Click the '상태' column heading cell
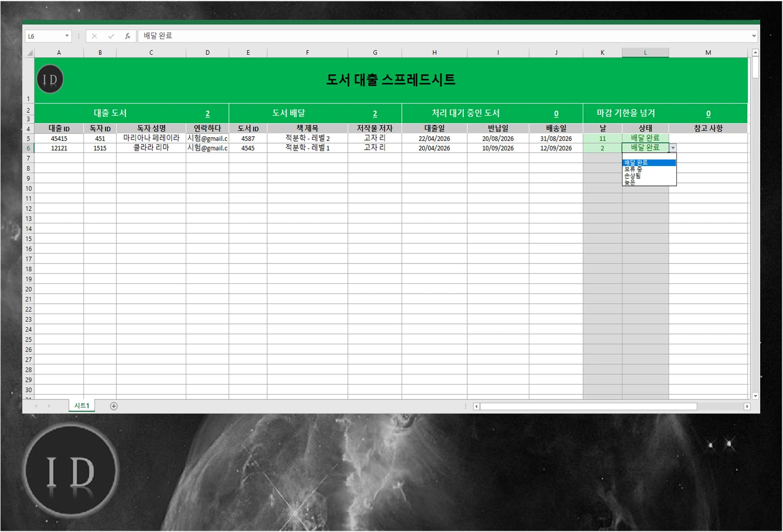Image resolution: width=783 pixels, height=532 pixels. pos(645,128)
